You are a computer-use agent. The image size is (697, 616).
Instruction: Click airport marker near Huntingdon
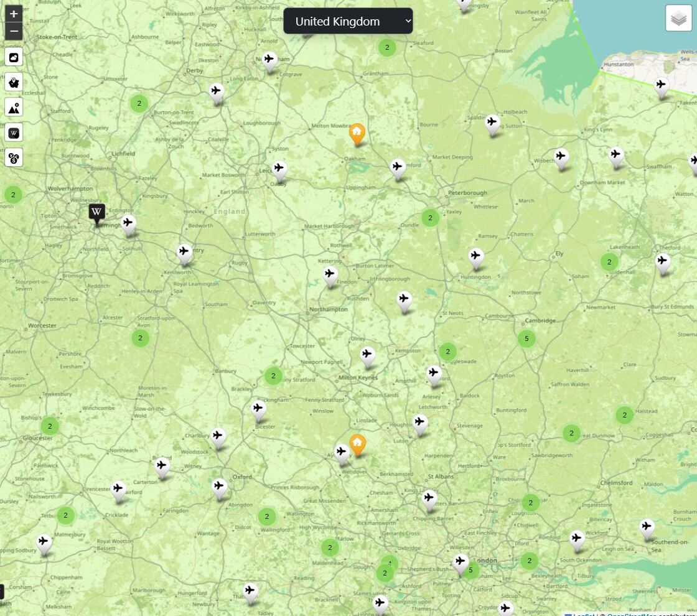click(475, 258)
